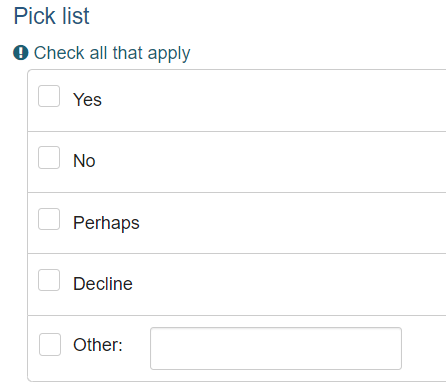The image size is (446, 392).
Task: Click blank space right of the Other text field
Action: [424, 348]
